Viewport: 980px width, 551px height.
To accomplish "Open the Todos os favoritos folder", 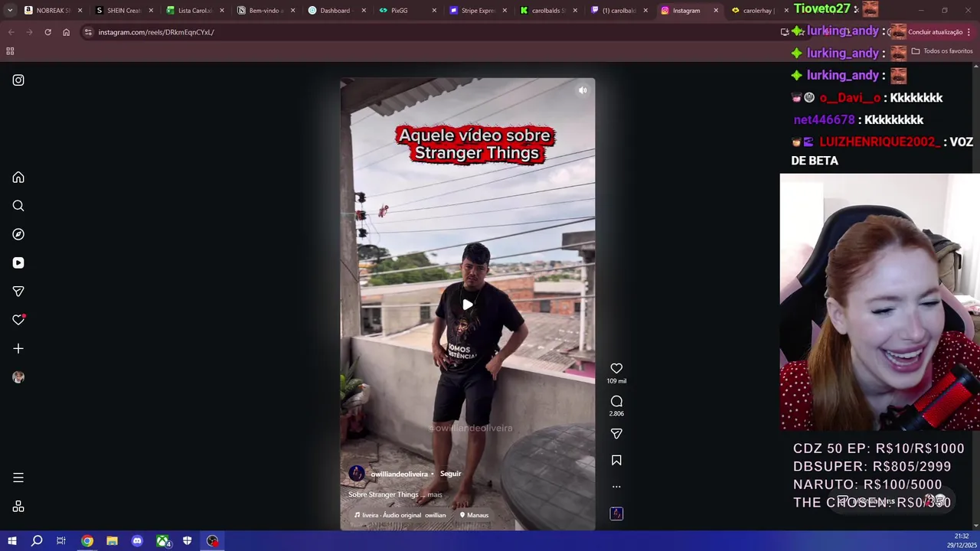I will pyautogui.click(x=942, y=51).
